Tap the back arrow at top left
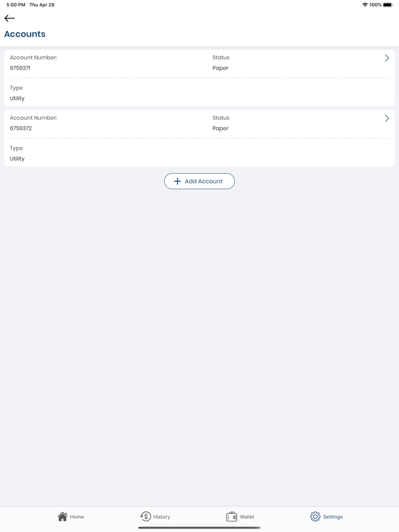 coord(10,18)
